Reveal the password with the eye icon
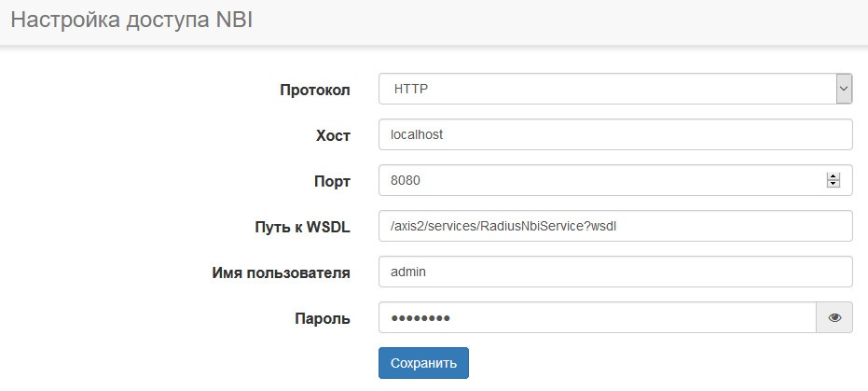This screenshot has height=391, width=868. [834, 318]
